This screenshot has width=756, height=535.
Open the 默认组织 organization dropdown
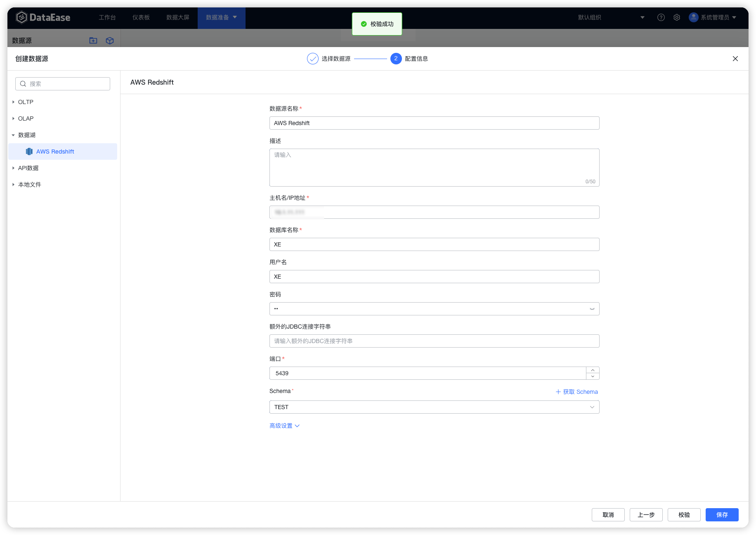click(642, 17)
